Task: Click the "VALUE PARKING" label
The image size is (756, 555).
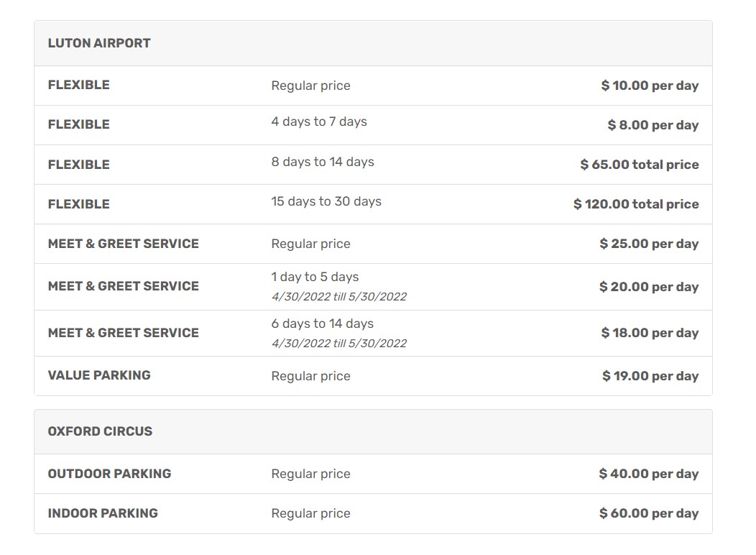Action: pos(99,375)
